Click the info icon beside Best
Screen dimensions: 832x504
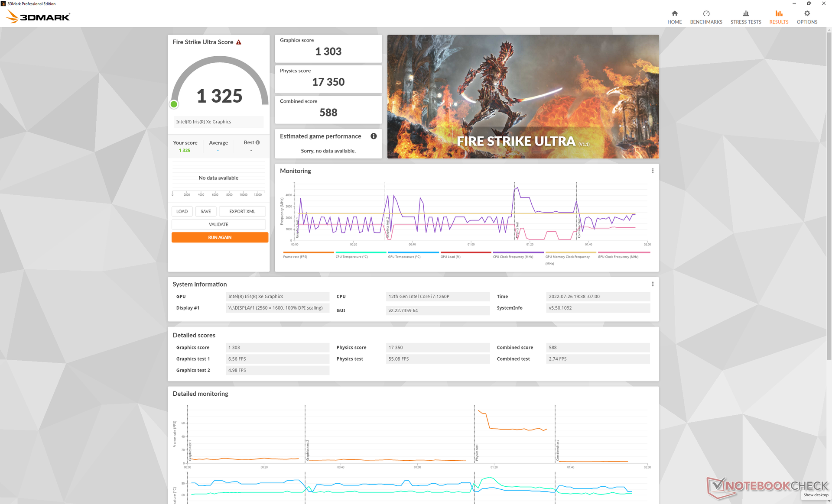point(258,142)
